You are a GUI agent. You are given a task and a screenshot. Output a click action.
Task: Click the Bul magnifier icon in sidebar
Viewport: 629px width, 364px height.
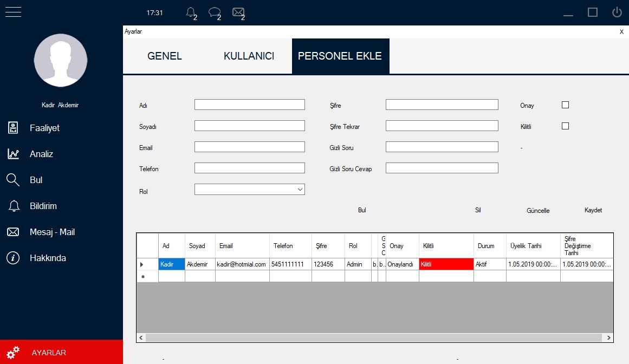coord(13,180)
